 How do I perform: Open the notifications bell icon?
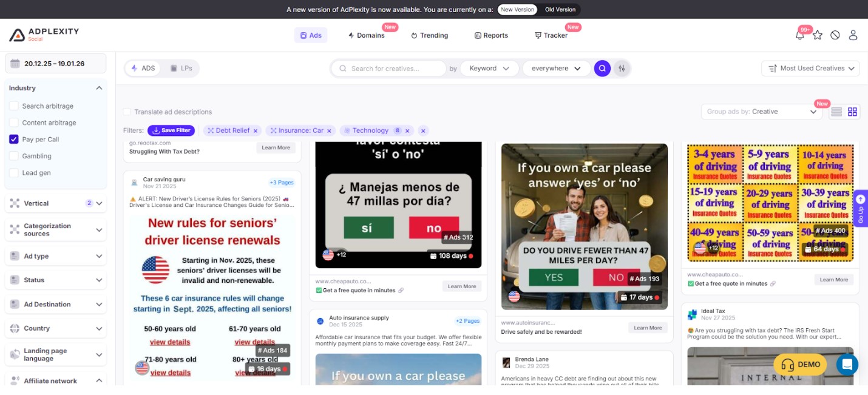click(x=800, y=35)
